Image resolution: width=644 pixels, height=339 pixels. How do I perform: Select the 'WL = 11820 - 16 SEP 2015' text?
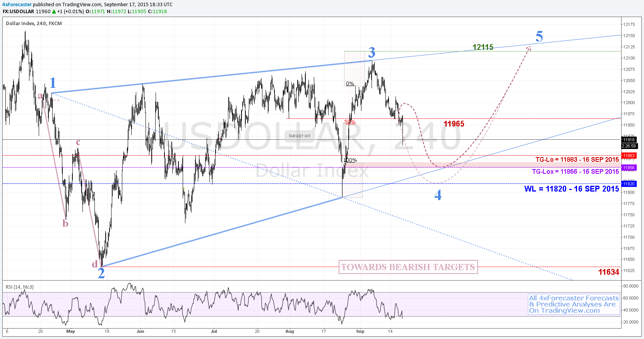click(572, 189)
